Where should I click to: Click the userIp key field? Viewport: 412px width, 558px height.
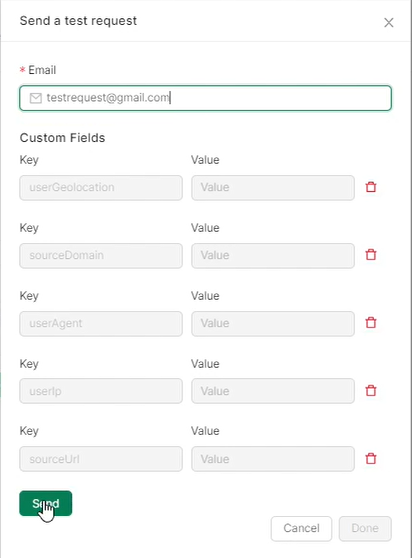pos(101,391)
